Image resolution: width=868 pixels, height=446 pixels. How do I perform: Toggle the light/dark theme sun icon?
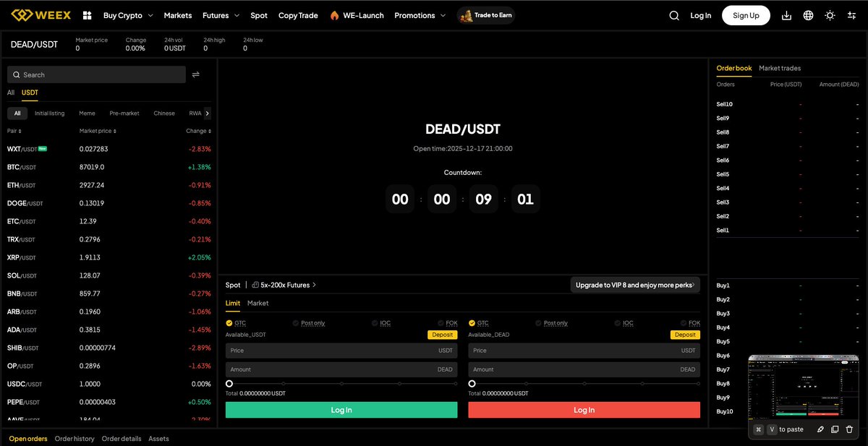click(830, 15)
